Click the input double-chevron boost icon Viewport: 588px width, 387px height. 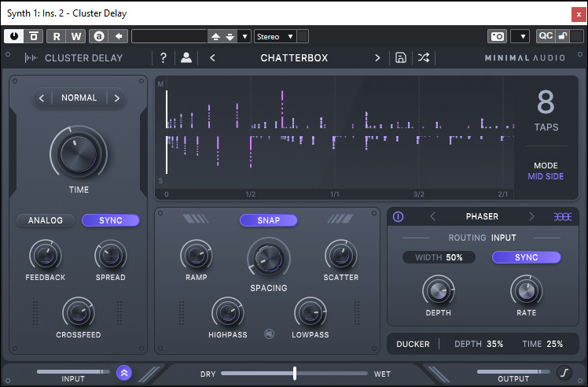click(x=123, y=373)
